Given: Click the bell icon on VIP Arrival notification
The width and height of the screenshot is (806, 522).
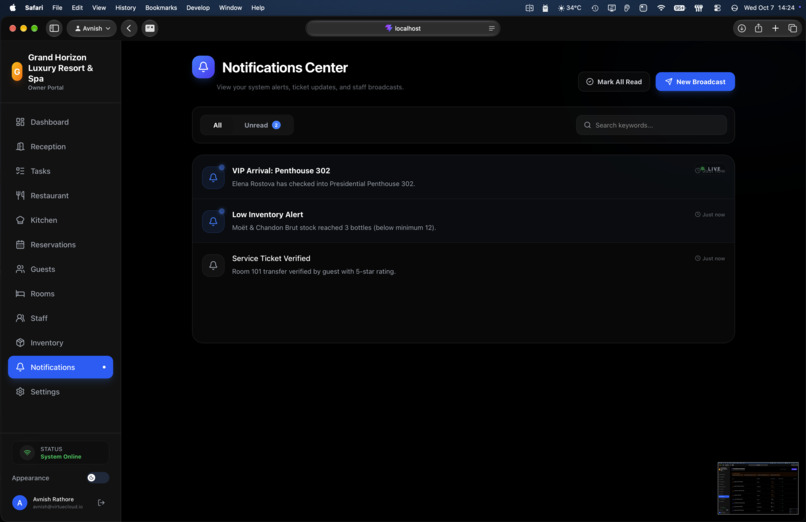Looking at the screenshot, I should click(x=213, y=178).
